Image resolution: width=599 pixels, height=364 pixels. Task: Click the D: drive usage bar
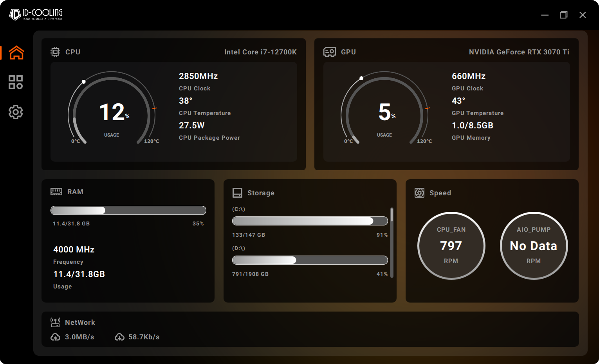[310, 260]
